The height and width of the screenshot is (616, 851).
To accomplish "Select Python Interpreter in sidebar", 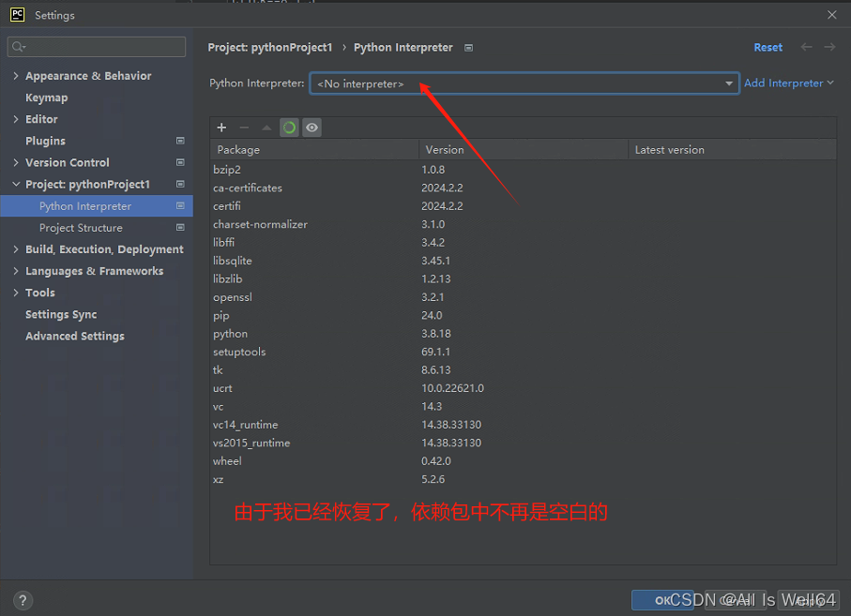I will (97, 206).
